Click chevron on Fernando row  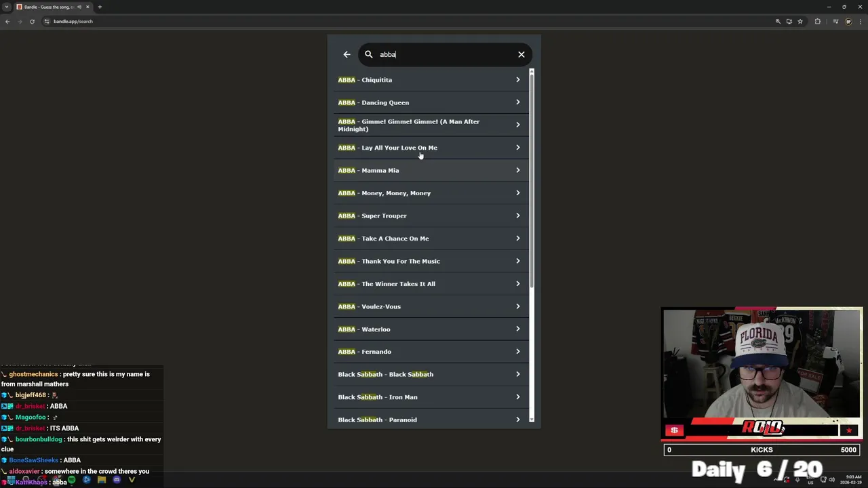tap(517, 352)
